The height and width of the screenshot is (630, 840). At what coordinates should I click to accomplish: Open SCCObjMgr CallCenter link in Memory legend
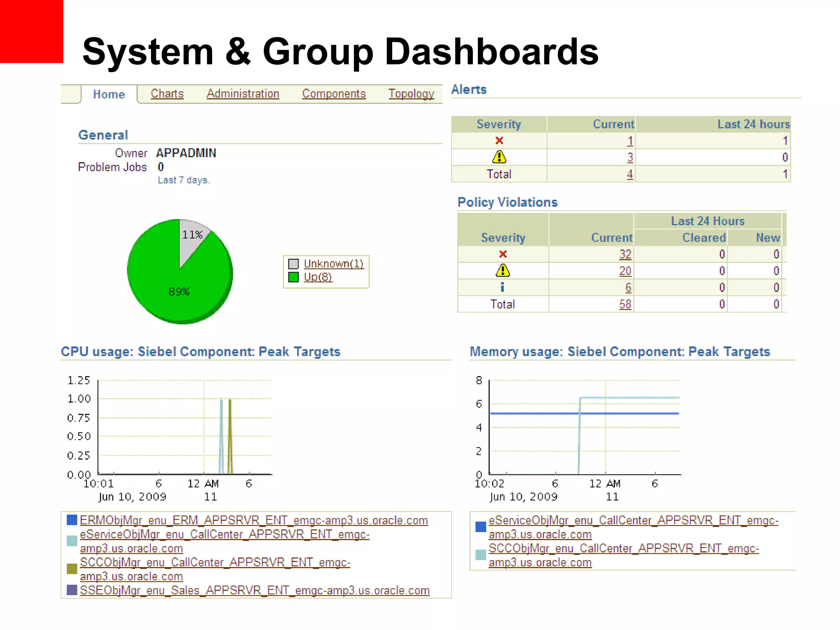click(624, 555)
